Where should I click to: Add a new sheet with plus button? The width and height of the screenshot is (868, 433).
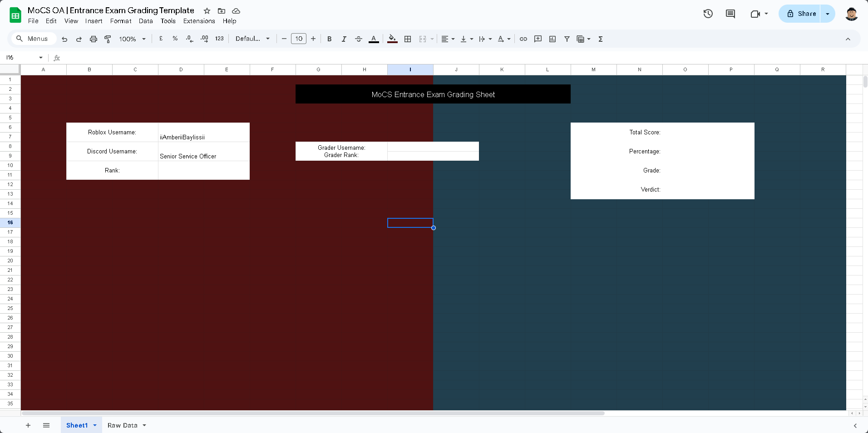coord(28,425)
